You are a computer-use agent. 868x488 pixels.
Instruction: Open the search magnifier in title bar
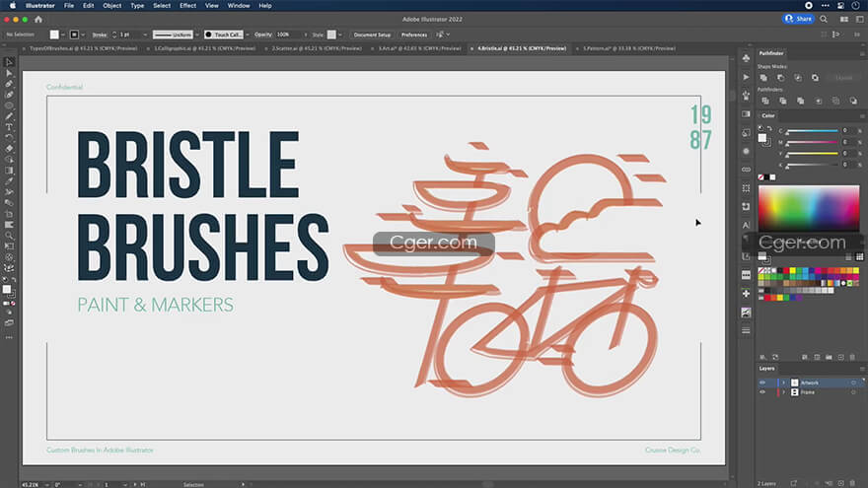pos(824,20)
